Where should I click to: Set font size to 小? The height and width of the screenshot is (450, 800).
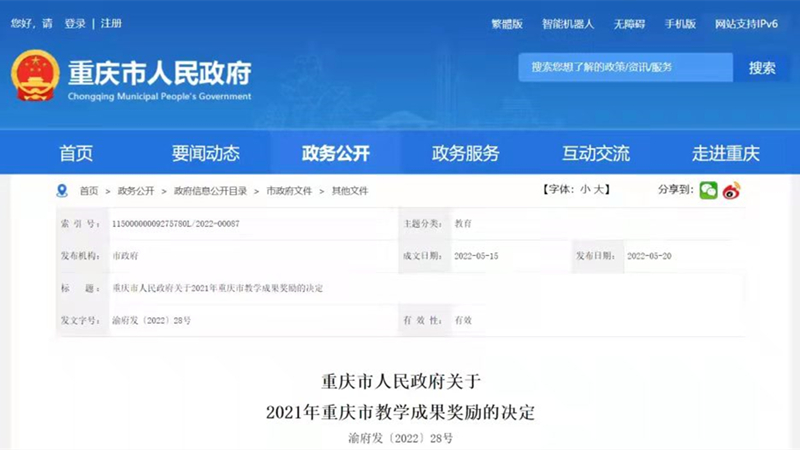click(585, 189)
